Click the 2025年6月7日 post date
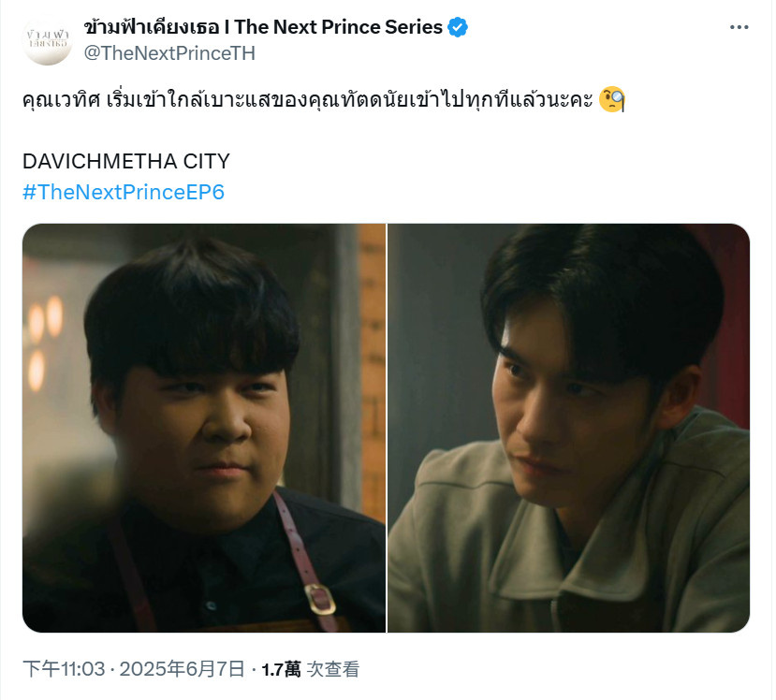776x700 pixels. coord(183,669)
